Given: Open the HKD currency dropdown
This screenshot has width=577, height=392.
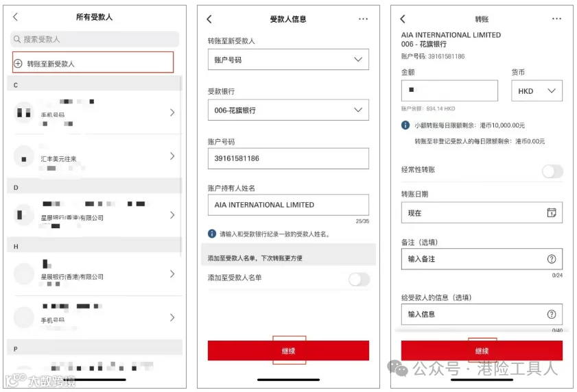Looking at the screenshot, I should pos(537,90).
